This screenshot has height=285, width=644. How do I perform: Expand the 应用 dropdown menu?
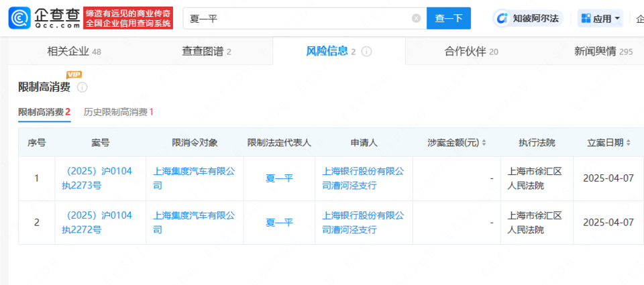(617, 19)
